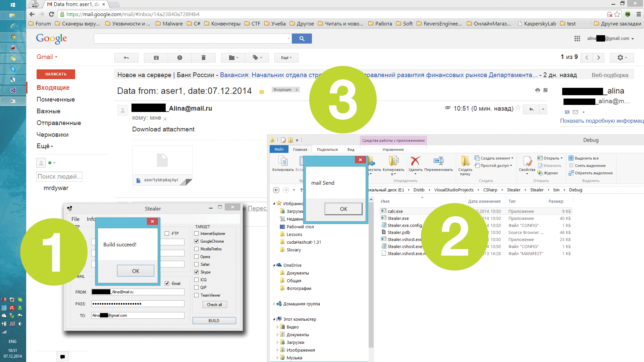Show recipient details under кому: мне
The width and height of the screenshot is (644, 362).
click(165, 119)
